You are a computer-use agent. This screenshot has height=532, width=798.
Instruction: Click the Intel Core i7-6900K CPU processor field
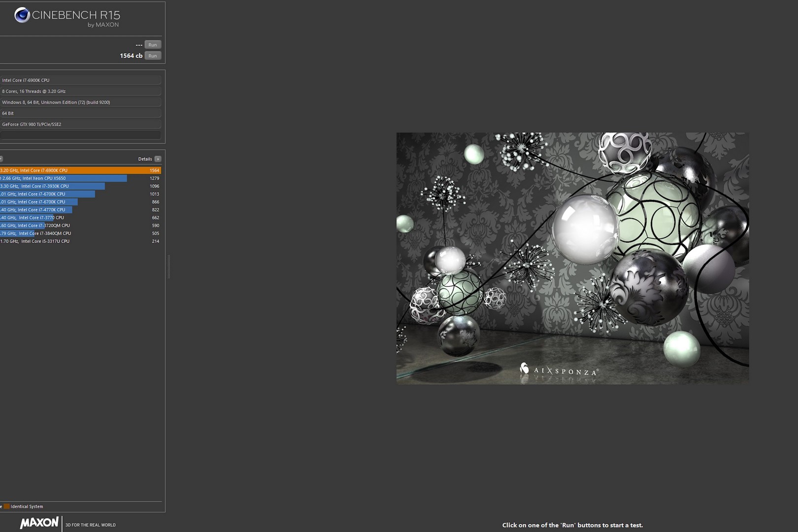[x=80, y=80]
